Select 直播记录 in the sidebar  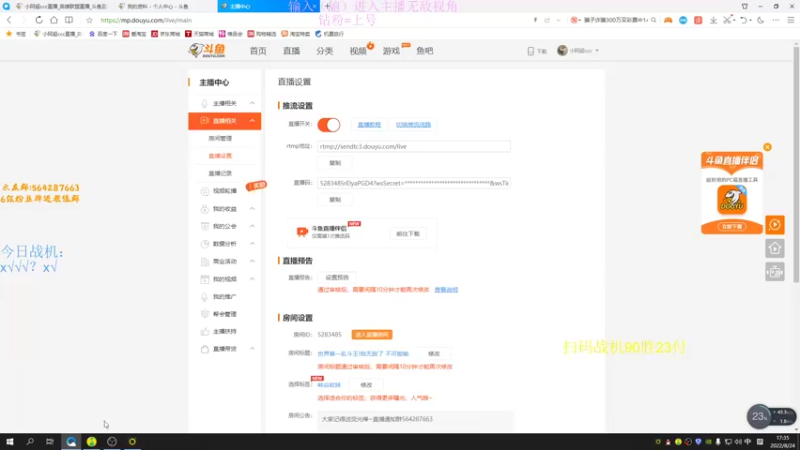click(220, 173)
